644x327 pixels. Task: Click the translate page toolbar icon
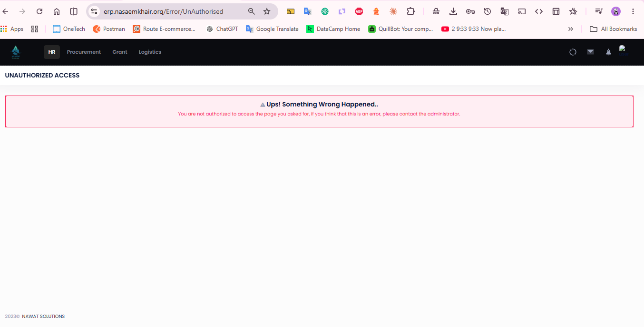(505, 11)
